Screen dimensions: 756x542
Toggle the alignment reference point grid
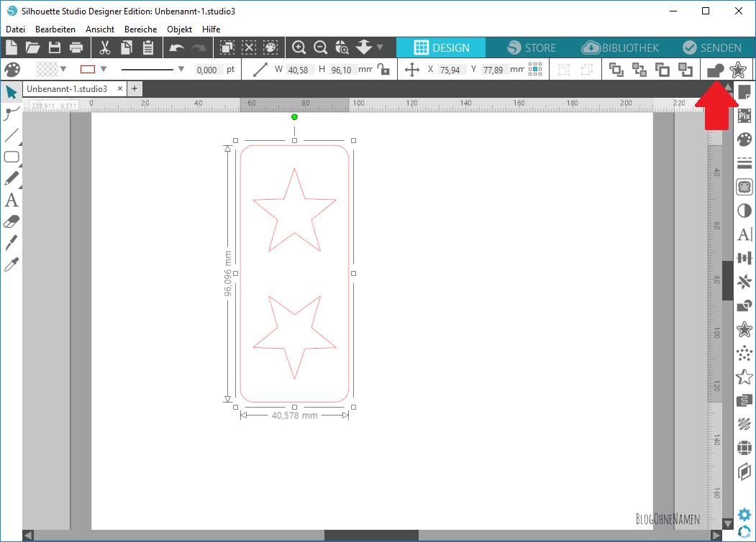click(534, 70)
